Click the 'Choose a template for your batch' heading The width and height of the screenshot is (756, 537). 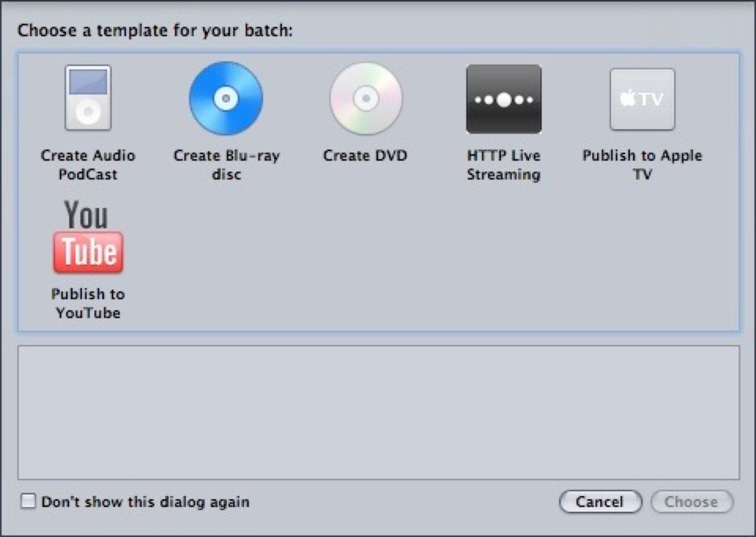155,31
